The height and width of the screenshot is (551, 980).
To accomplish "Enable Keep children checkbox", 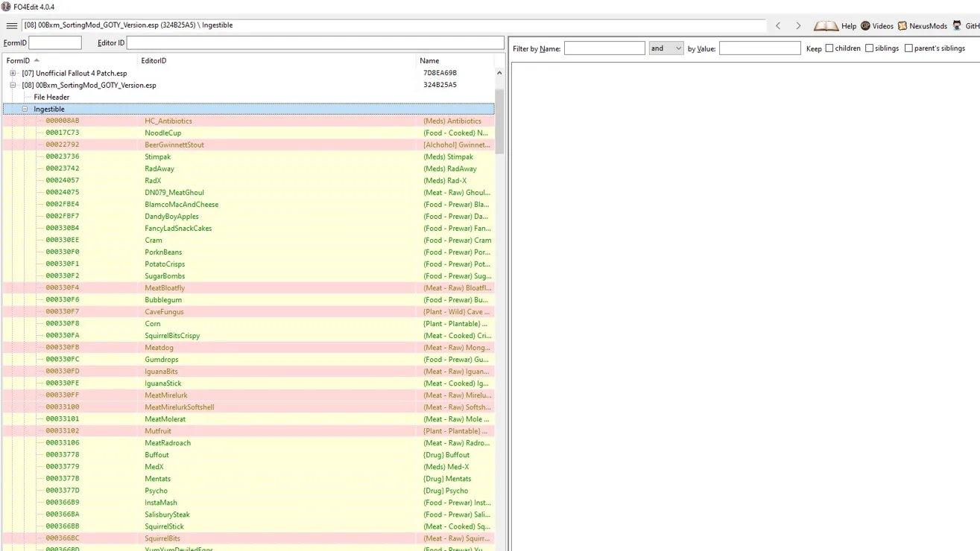I will 829,48.
